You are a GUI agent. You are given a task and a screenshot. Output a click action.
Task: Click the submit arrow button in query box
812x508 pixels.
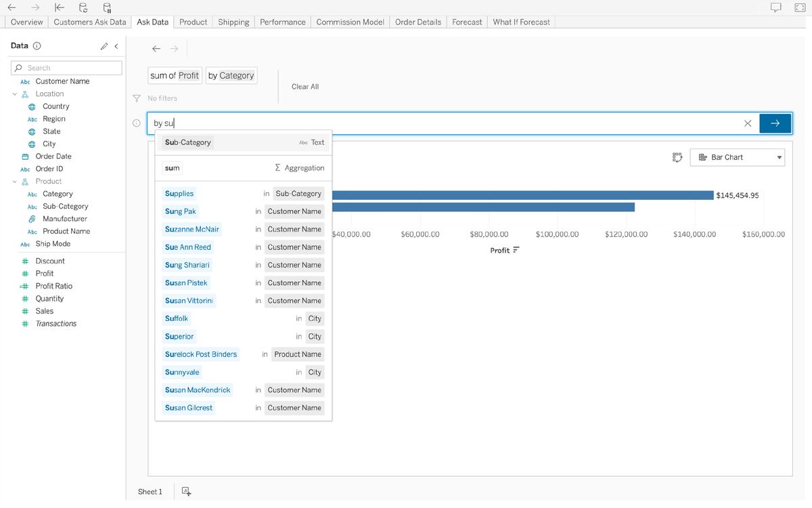[x=775, y=123]
